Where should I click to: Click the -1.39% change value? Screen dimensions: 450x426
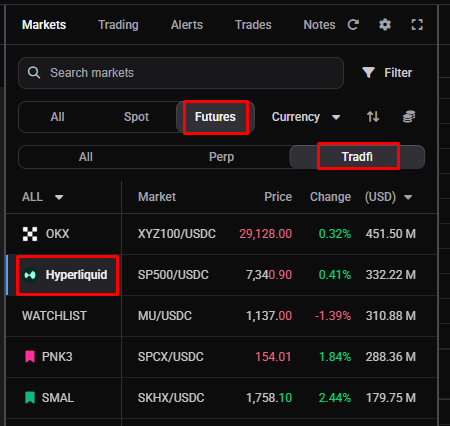[x=333, y=316]
